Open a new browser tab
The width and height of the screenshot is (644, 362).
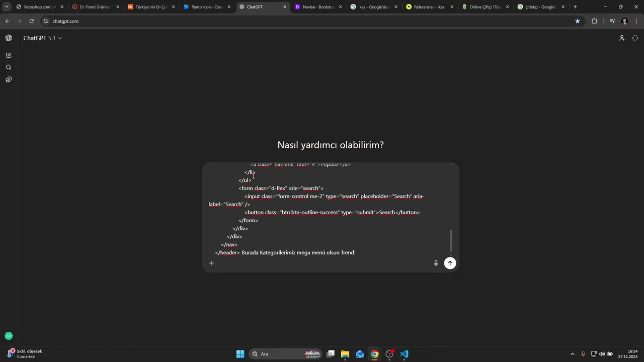coord(575,7)
